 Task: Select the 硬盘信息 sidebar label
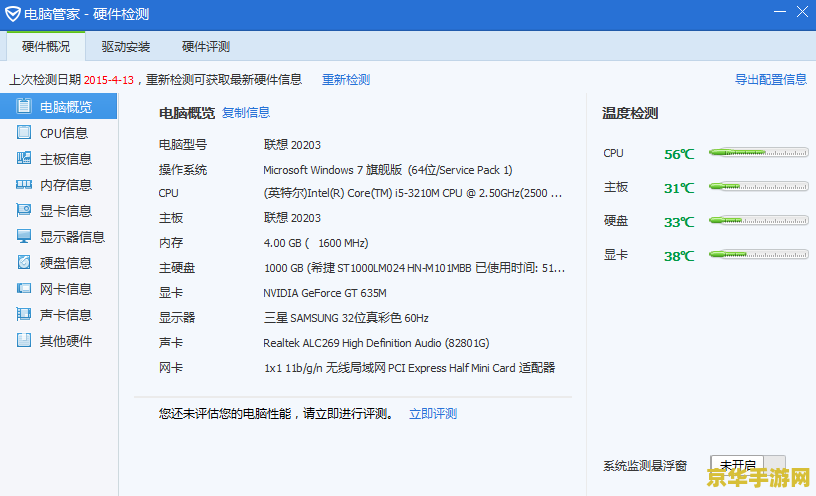click(x=66, y=263)
